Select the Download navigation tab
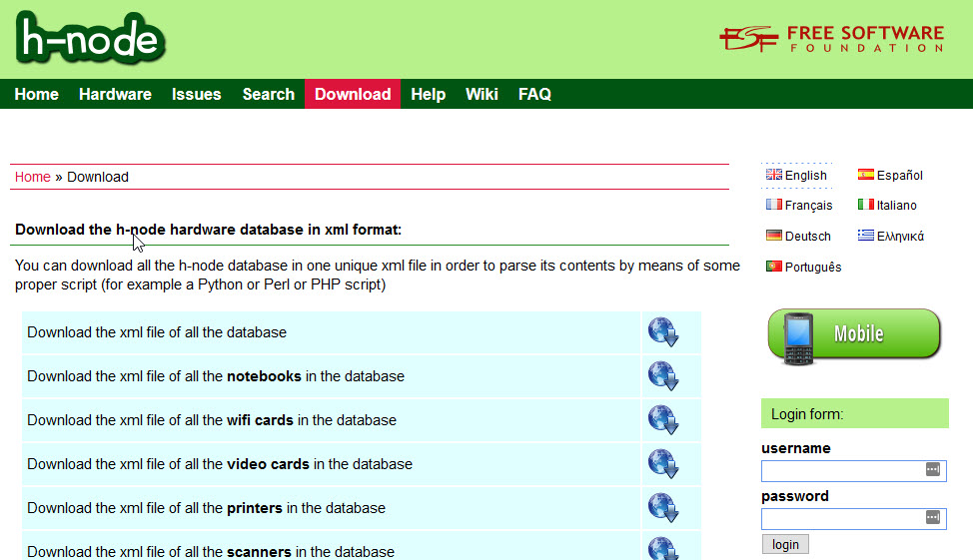 (x=353, y=94)
